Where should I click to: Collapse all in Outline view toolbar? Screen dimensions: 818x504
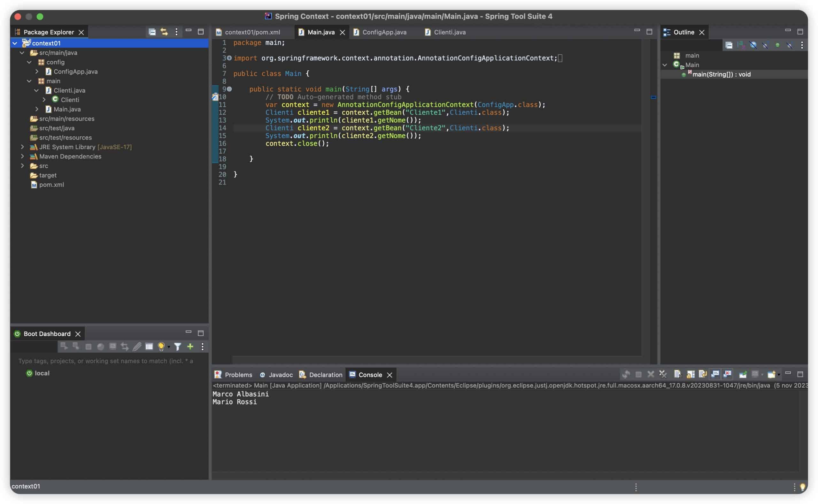pos(729,45)
